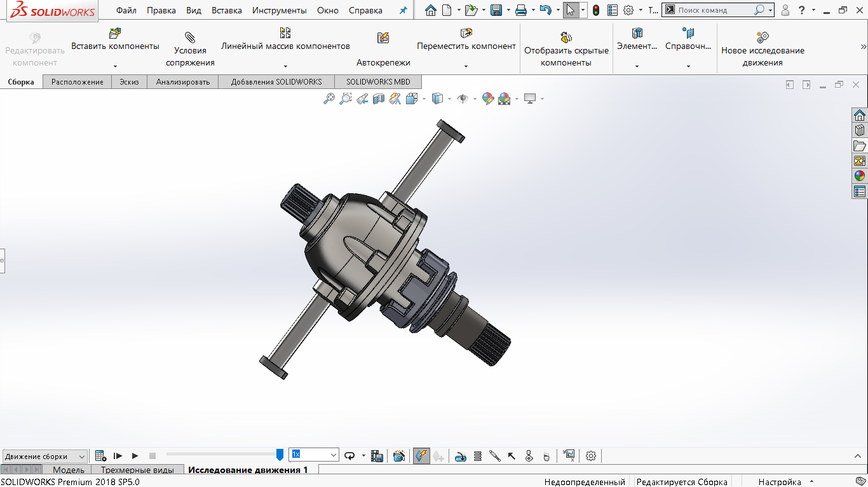This screenshot has width=868, height=487.
Task: Open the motion study type dropdown
Action: tap(44, 456)
